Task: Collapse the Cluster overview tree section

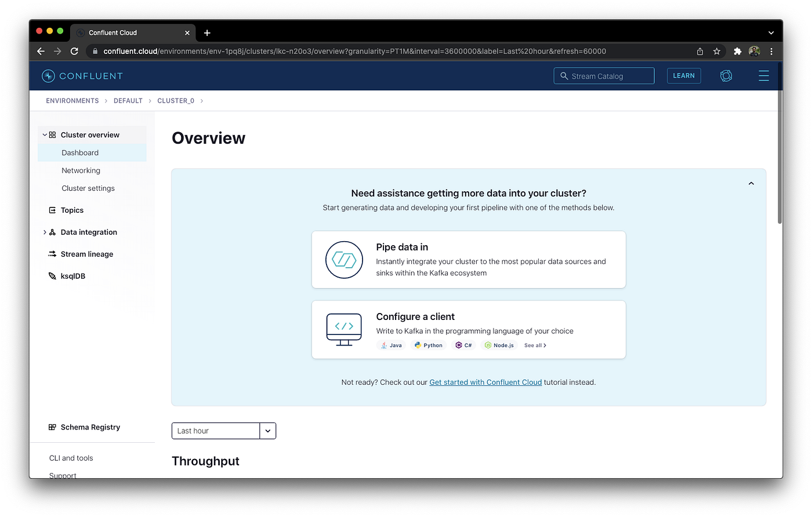Action: point(45,135)
